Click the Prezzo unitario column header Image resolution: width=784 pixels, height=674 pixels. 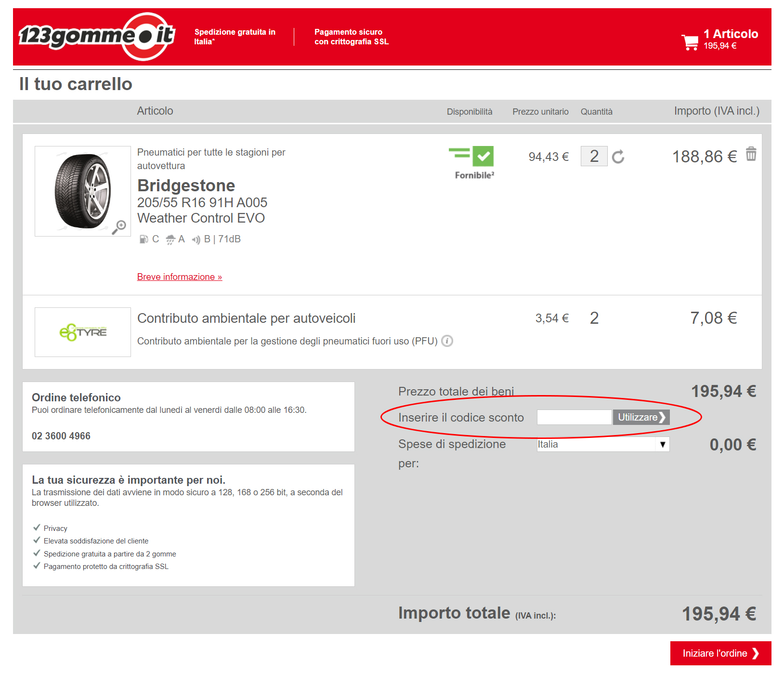540,112
